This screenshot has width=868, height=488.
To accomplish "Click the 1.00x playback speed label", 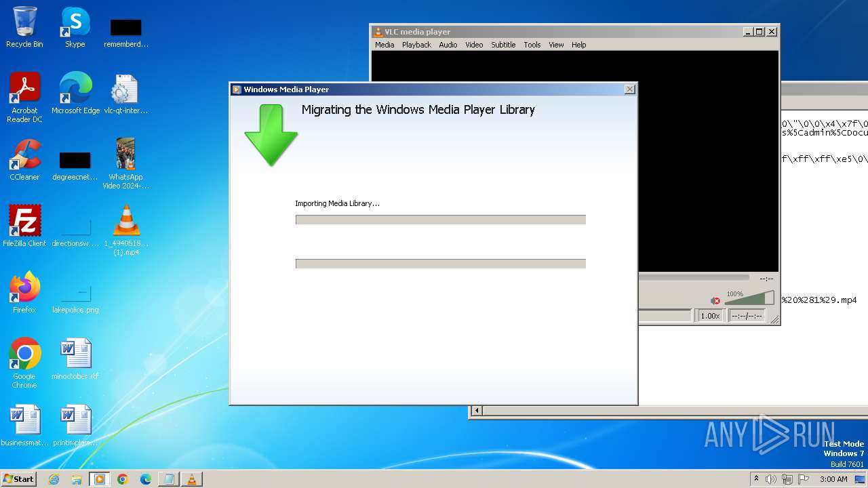I will point(710,316).
